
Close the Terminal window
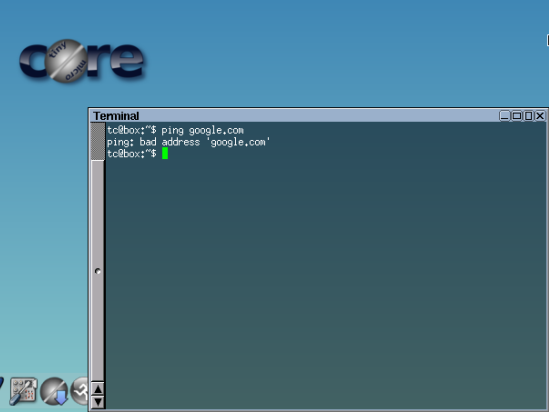tap(540, 116)
